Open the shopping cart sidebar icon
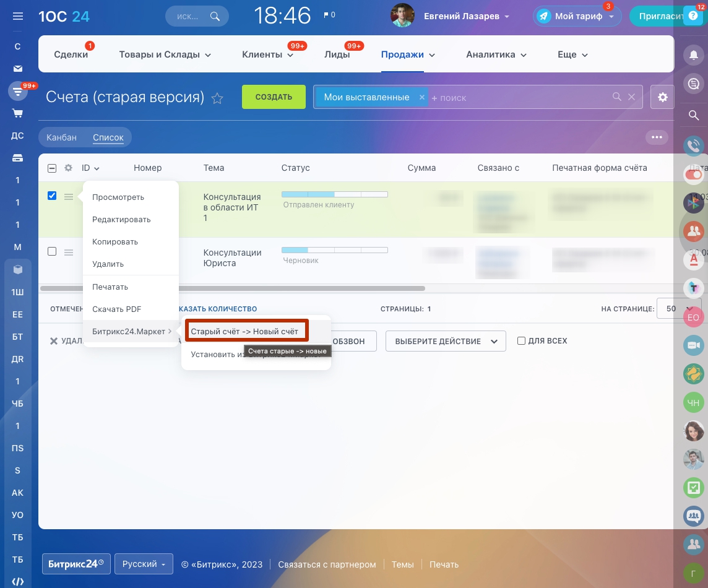This screenshot has height=588, width=708. pyautogui.click(x=17, y=113)
